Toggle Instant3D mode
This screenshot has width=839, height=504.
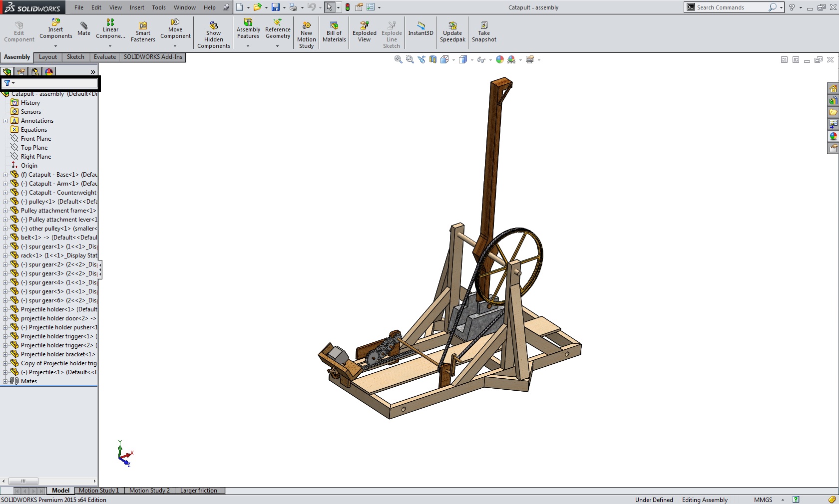[420, 28]
